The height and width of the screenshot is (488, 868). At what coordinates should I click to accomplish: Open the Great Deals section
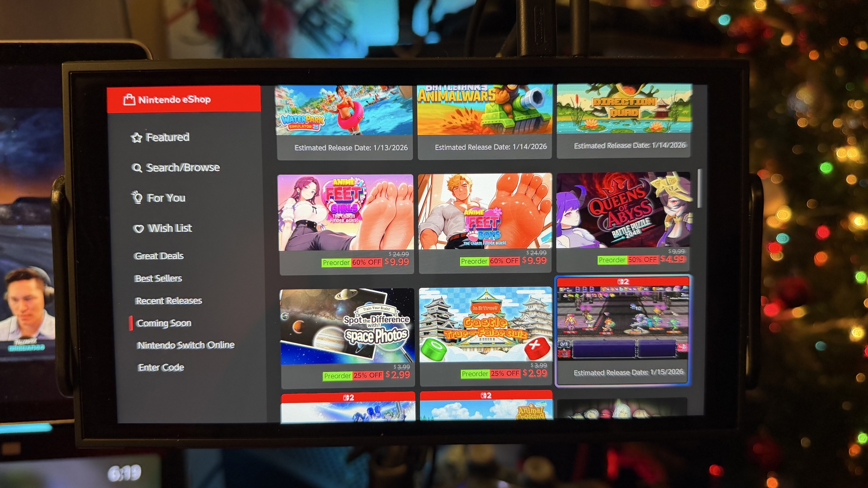tap(159, 256)
